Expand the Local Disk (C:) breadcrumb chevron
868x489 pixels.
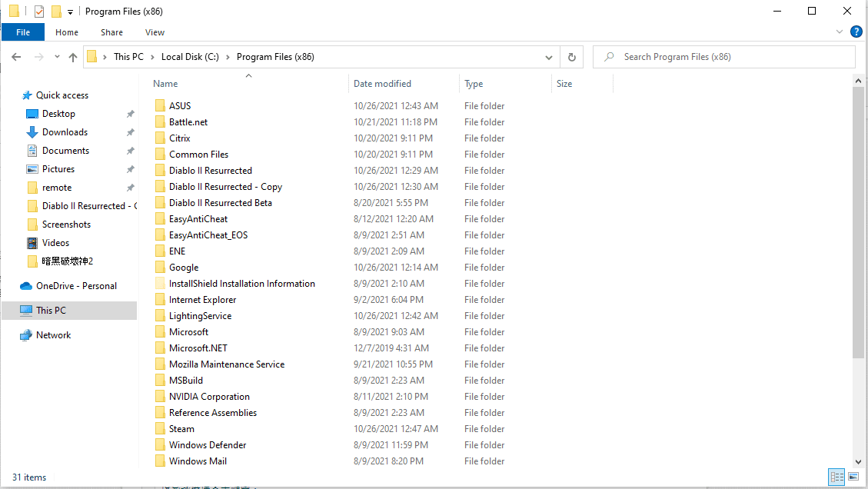coord(228,57)
